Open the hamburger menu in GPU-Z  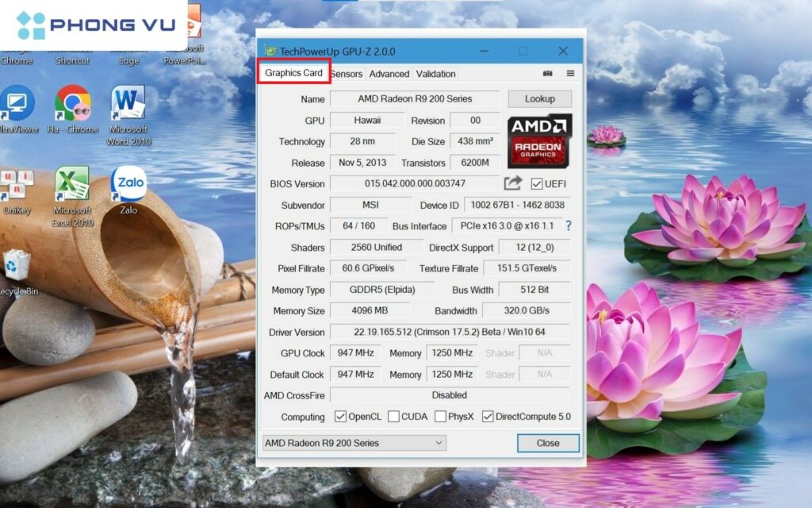(x=570, y=73)
